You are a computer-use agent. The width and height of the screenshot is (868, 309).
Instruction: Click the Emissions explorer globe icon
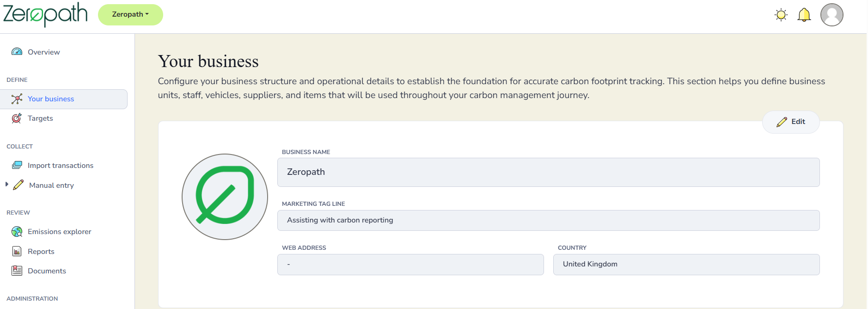17,232
